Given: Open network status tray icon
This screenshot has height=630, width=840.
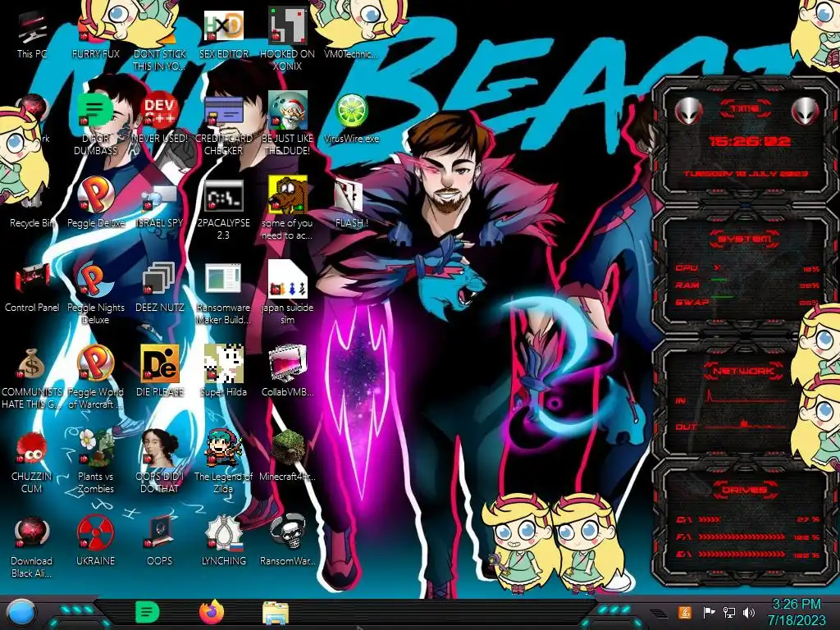Looking at the screenshot, I should (x=729, y=612).
